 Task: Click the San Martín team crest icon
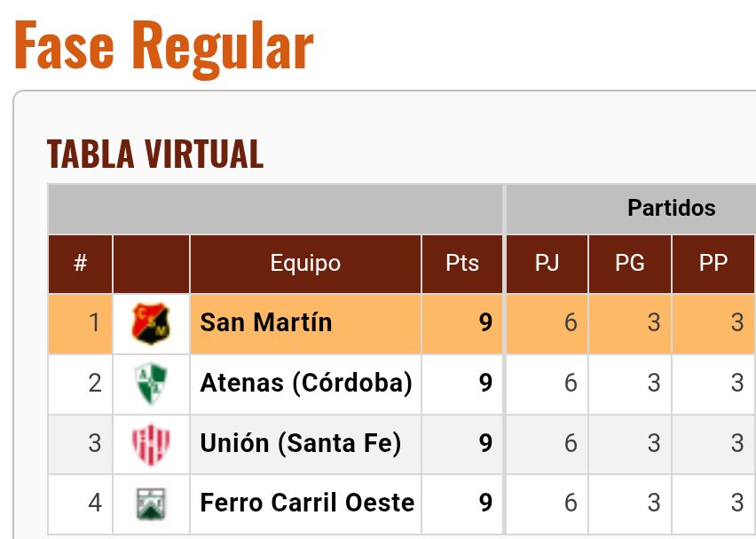[151, 323]
